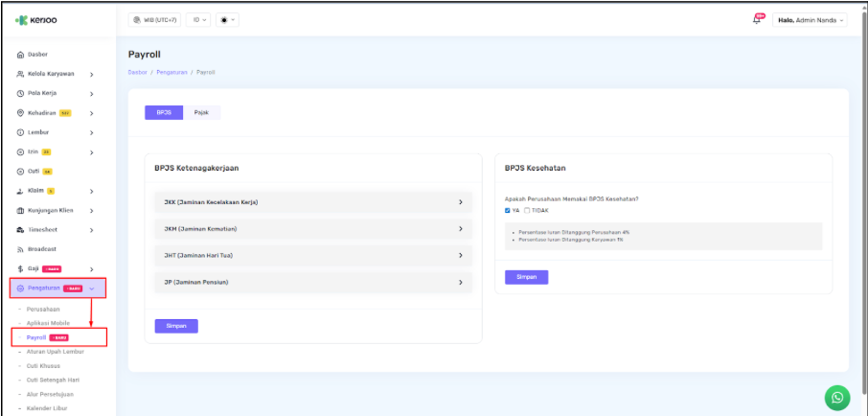Select the TIDAK option for BPJS Kesehatan
868x416 pixels.
click(x=527, y=210)
